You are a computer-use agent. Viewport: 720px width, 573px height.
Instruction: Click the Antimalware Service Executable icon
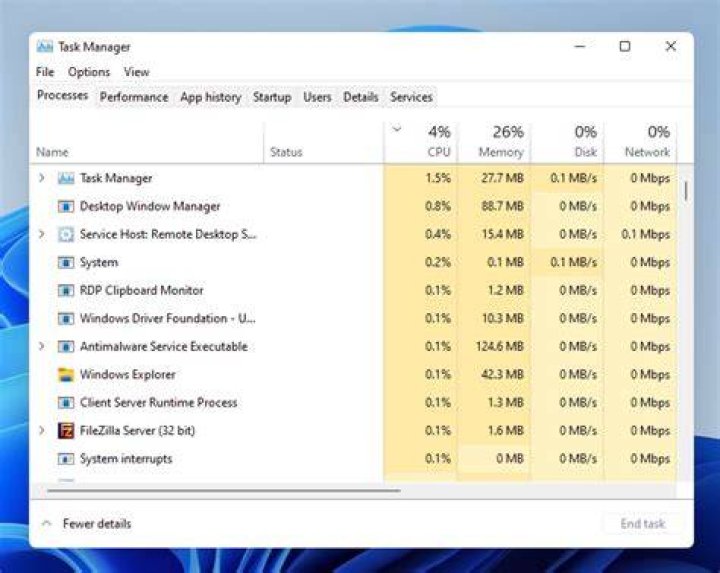66,347
